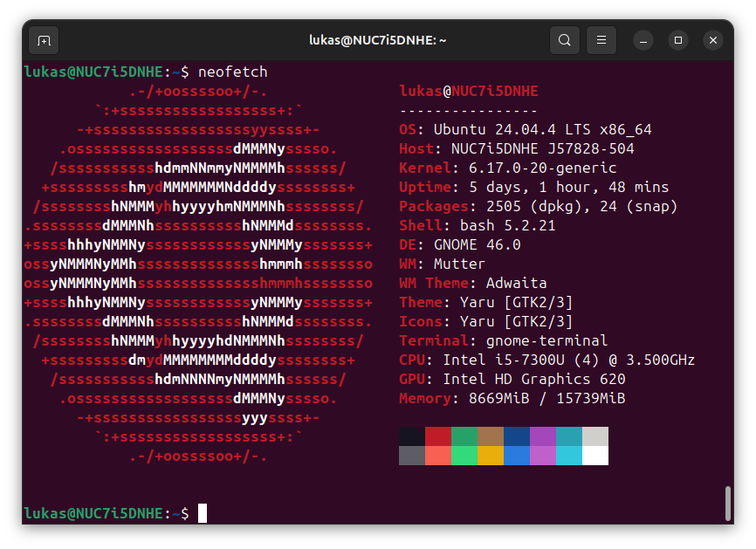Screen dimensions: 756x549
Task: Click the dark blue color block
Action: tap(517, 436)
